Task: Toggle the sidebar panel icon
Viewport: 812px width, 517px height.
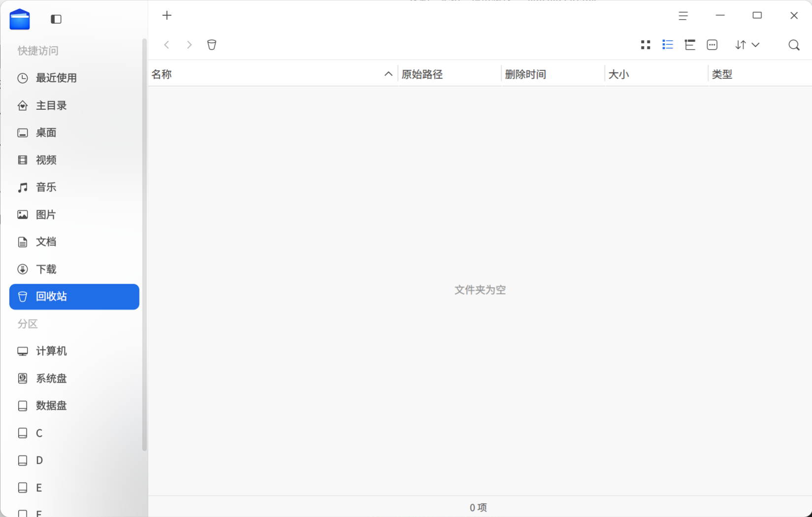Action: pos(56,19)
